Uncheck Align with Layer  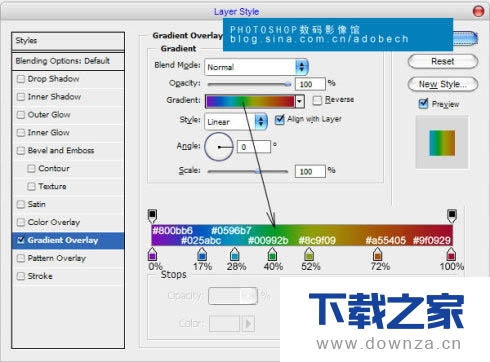coord(280,119)
